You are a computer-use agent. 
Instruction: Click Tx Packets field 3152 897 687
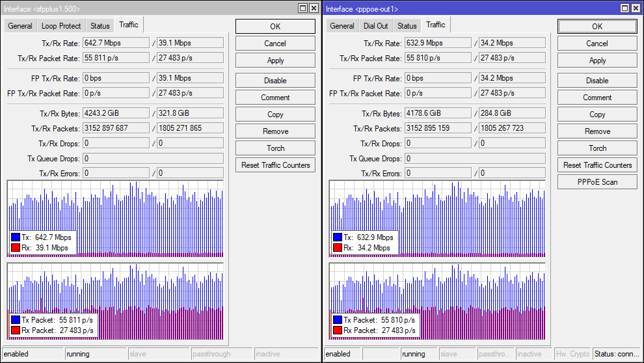pyautogui.click(x=116, y=128)
